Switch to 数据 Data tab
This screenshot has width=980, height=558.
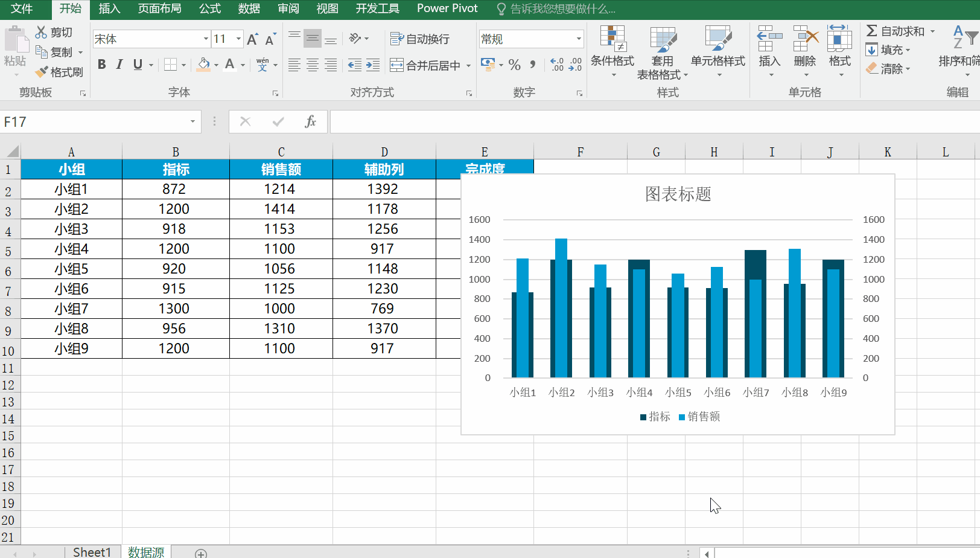(x=249, y=8)
